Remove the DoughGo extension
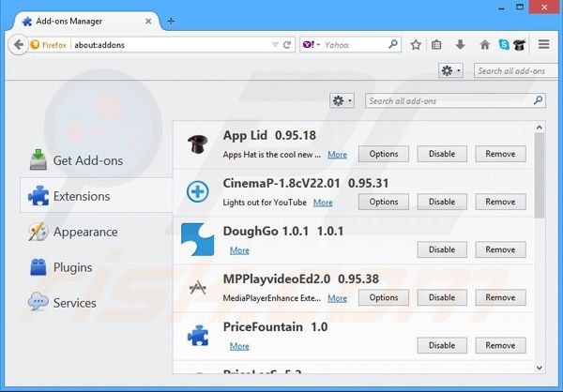Image resolution: width=563 pixels, height=392 pixels. click(x=500, y=249)
